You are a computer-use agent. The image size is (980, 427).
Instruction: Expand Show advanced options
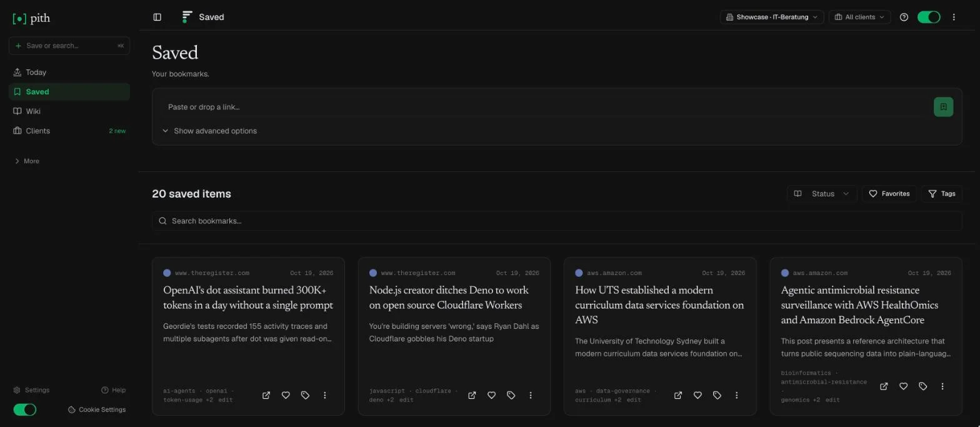coord(209,131)
